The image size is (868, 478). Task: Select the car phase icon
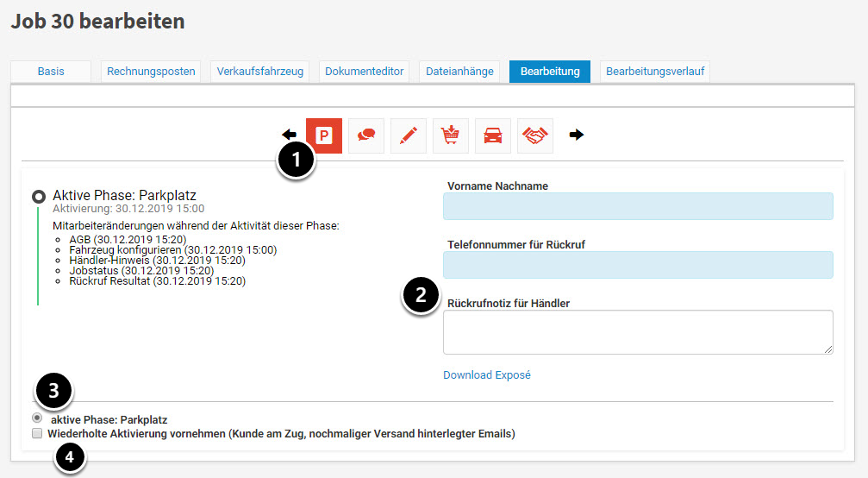pyautogui.click(x=493, y=135)
